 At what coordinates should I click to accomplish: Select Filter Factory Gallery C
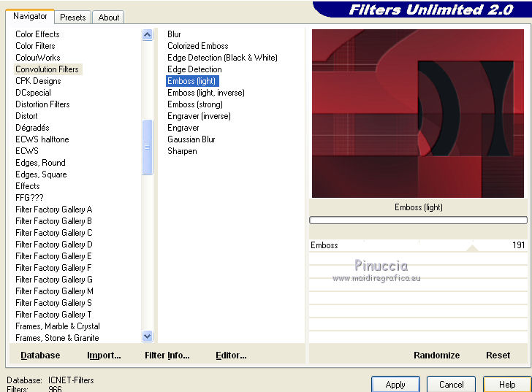[x=53, y=233]
